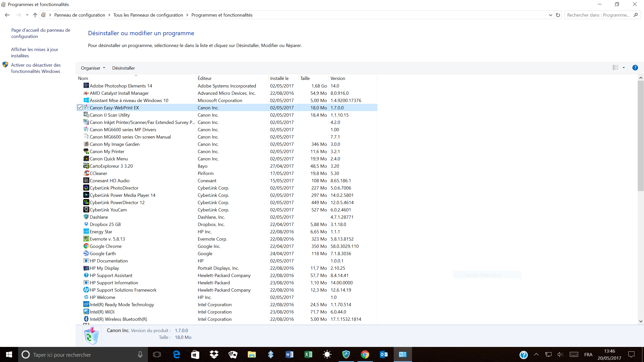The width and height of the screenshot is (644, 362).
Task: Click the scrollbar down arrow
Action: [x=641, y=321]
